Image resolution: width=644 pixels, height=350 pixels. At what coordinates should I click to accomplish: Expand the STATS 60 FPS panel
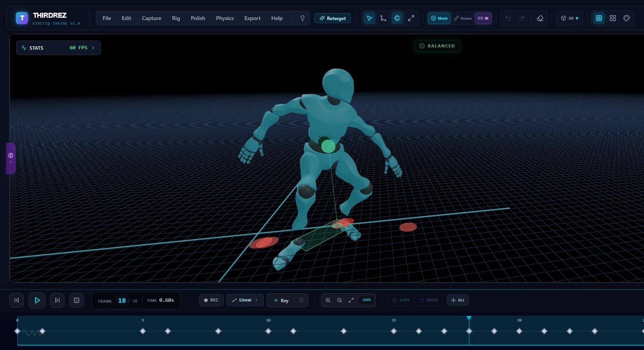tap(59, 48)
